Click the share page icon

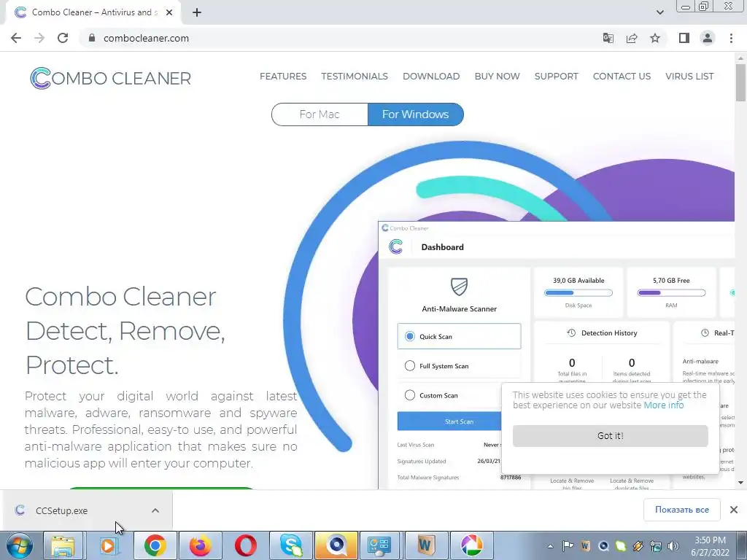(x=632, y=38)
